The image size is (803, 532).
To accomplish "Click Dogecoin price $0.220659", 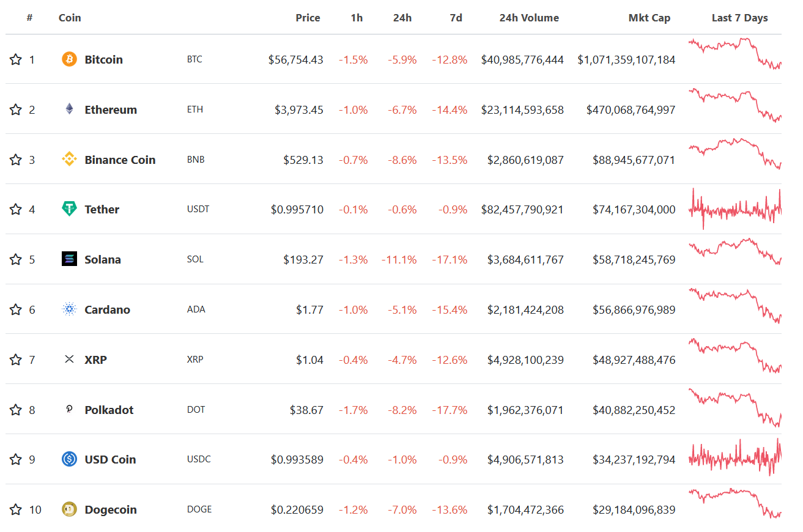I will point(297,509).
